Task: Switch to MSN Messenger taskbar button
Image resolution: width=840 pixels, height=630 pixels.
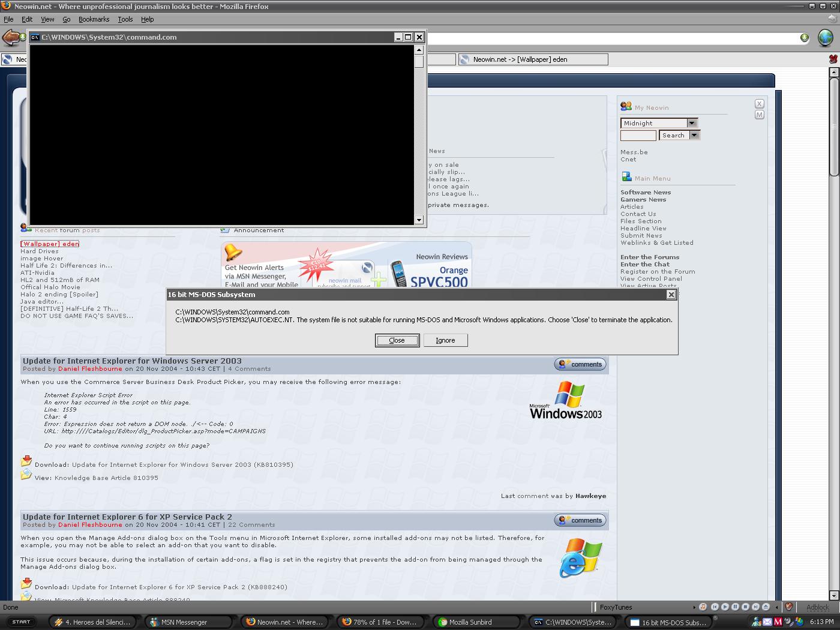Action: click(x=190, y=622)
